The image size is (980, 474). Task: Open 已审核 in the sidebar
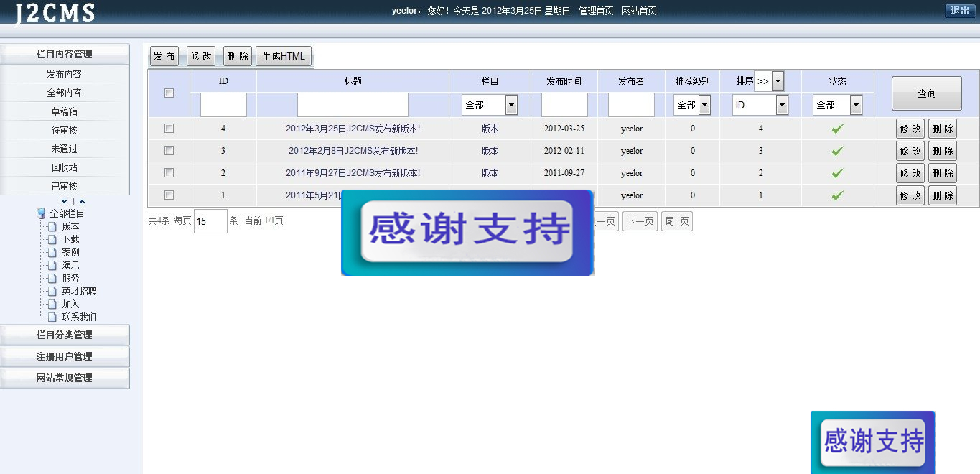click(x=65, y=186)
